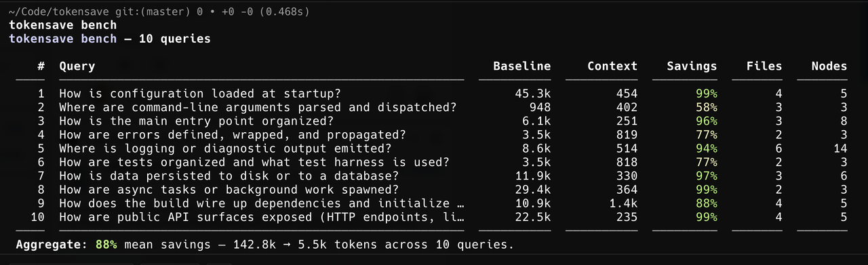Select 'How is configuration loaded at startup?' query
Viewport: 868px width, 265px height.
point(200,94)
